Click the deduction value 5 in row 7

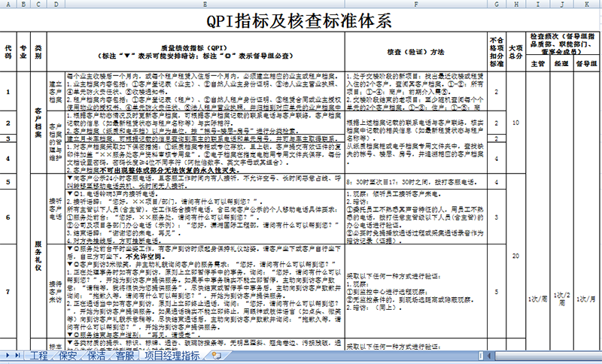(x=497, y=292)
